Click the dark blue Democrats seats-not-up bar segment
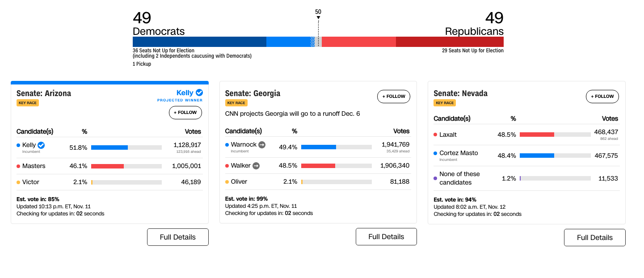The image size is (644, 278). [199, 42]
